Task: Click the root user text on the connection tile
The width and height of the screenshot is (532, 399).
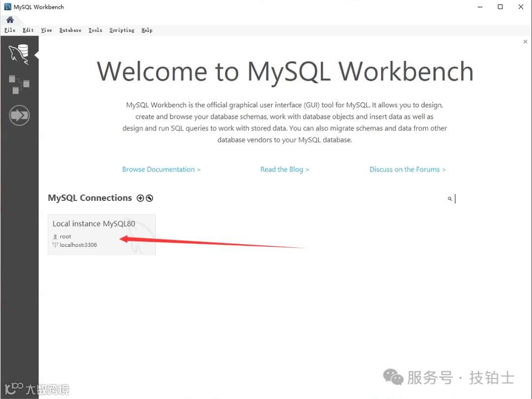Action: [x=65, y=236]
